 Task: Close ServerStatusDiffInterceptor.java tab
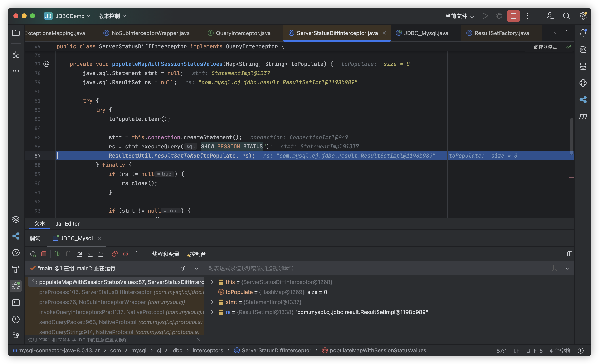click(384, 33)
